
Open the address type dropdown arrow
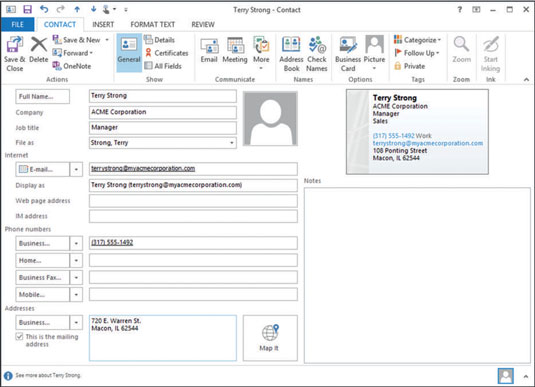(x=76, y=322)
